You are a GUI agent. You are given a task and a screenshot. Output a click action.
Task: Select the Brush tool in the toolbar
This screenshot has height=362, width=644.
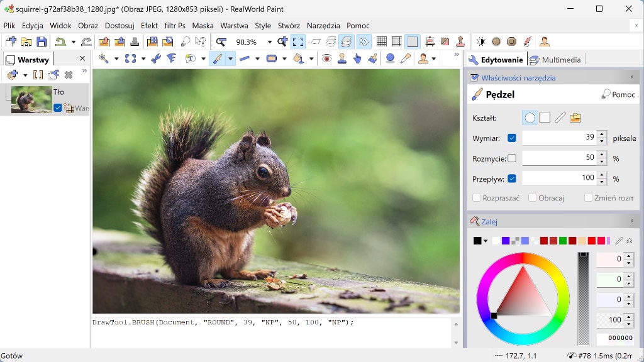tap(217, 58)
